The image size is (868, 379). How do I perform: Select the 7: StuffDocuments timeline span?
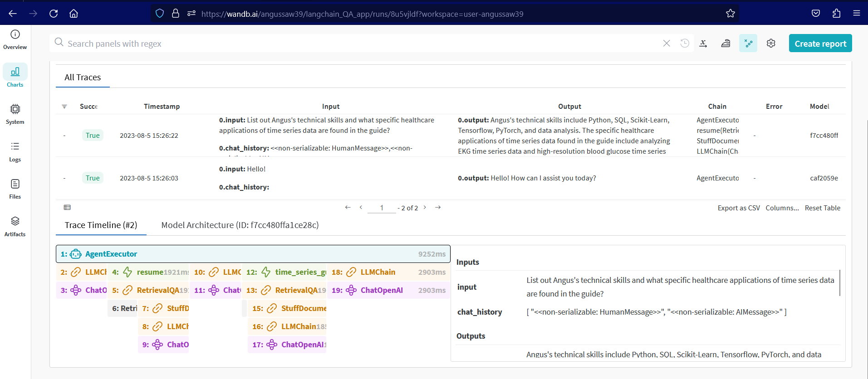coord(163,308)
